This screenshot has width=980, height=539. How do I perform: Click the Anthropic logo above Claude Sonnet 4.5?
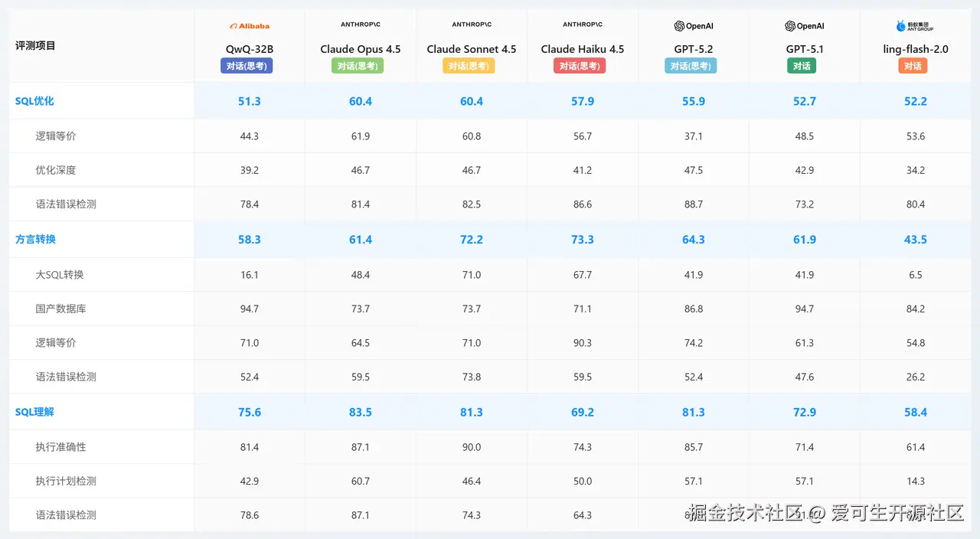tap(472, 24)
